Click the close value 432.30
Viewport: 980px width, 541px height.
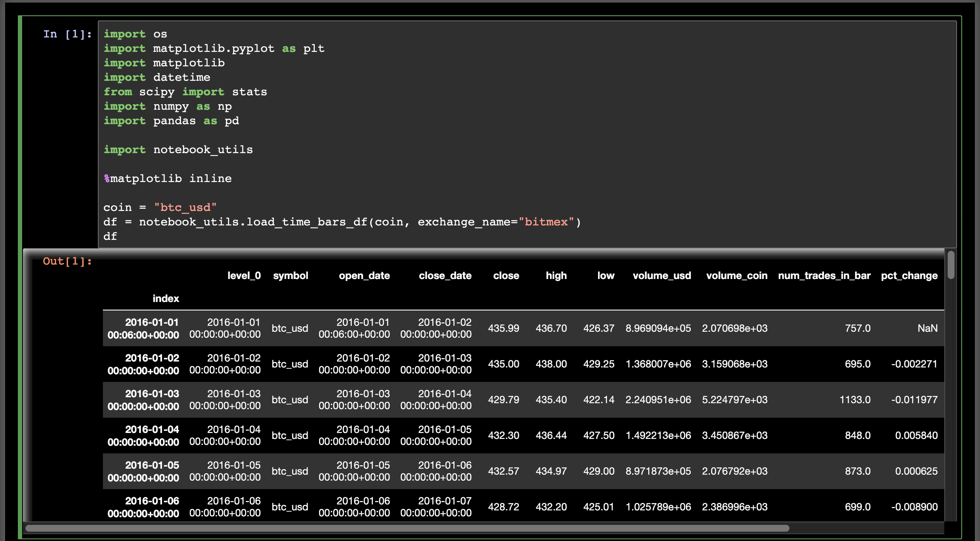click(503, 436)
